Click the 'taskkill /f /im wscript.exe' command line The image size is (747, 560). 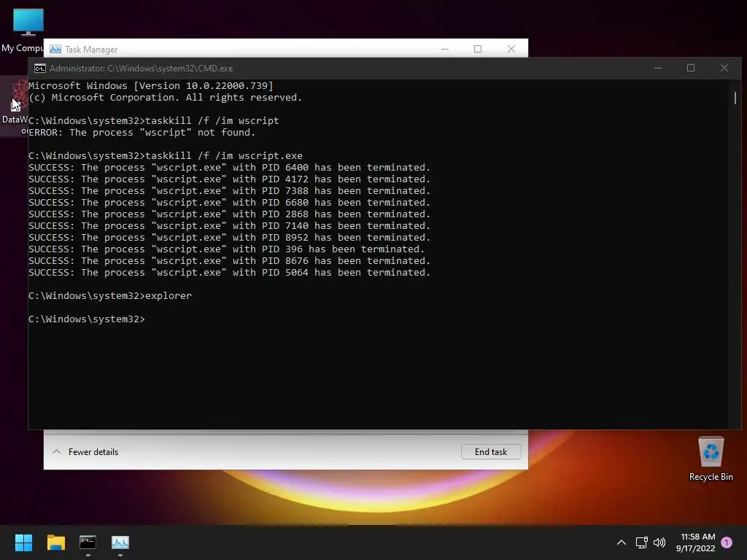click(166, 156)
